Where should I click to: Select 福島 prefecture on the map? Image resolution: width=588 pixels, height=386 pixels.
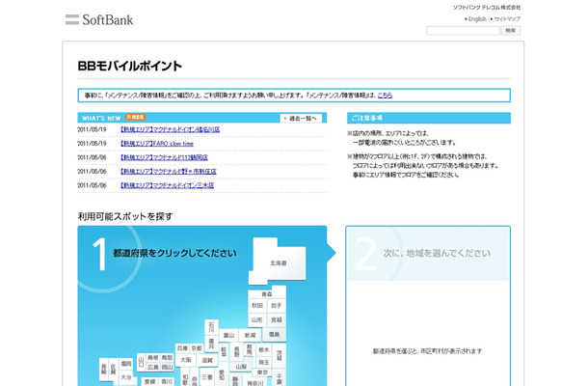(x=274, y=334)
